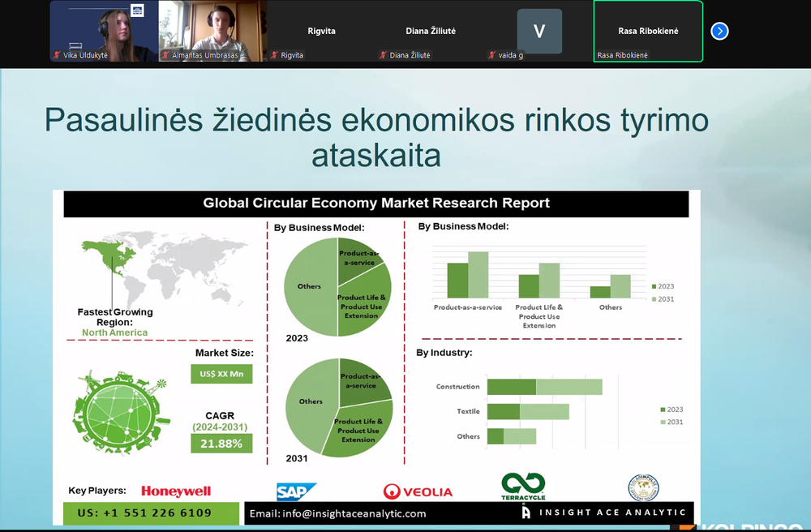
Task: Click Rigvita's muted microphone icon
Action: click(x=275, y=55)
